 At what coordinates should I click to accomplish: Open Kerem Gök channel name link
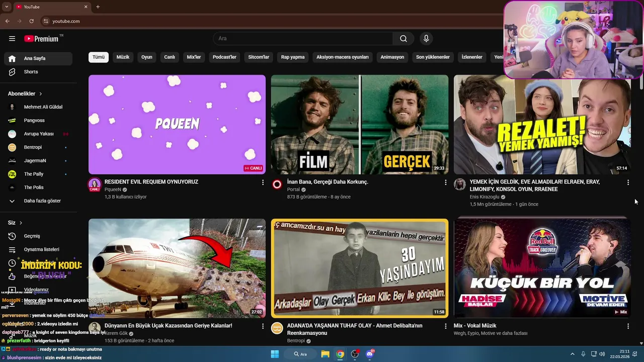click(116, 333)
